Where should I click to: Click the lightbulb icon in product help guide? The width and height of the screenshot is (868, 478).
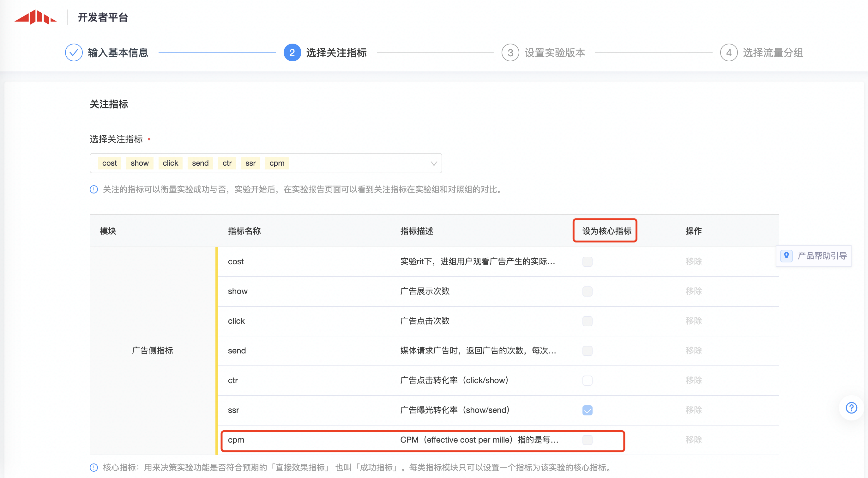787,256
